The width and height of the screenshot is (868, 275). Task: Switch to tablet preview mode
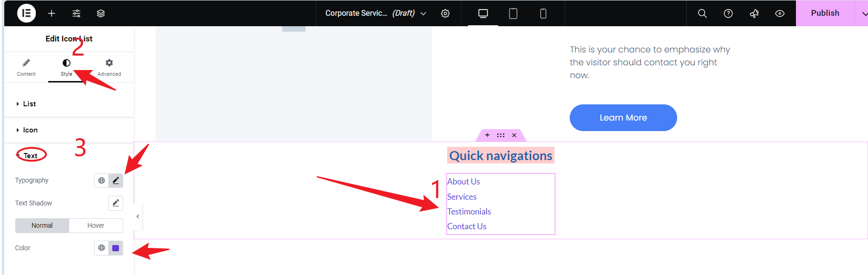513,13
